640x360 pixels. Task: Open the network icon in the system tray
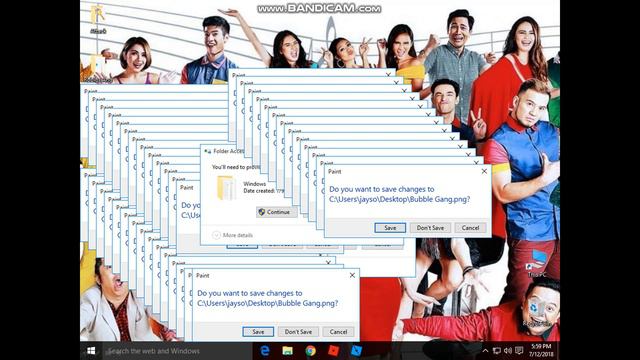point(497,351)
